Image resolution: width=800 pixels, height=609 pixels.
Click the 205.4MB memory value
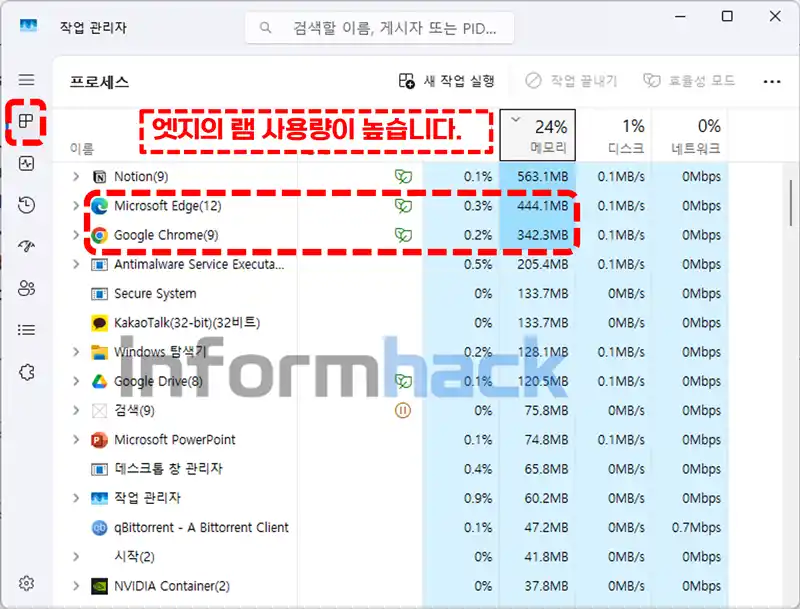543,264
